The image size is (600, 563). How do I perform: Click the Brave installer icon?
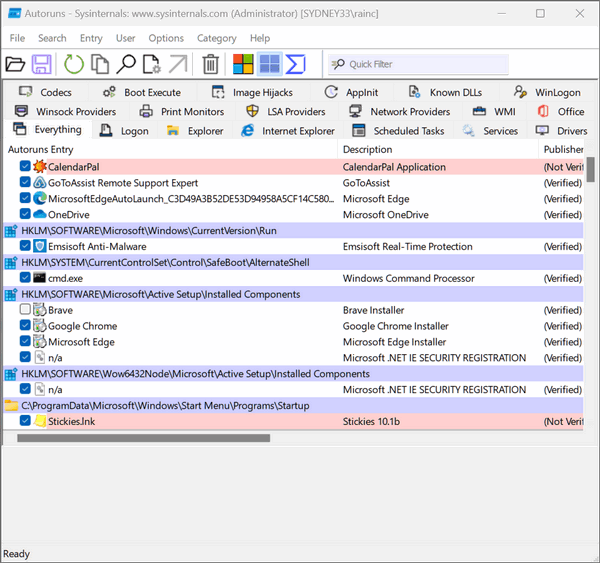(x=39, y=310)
